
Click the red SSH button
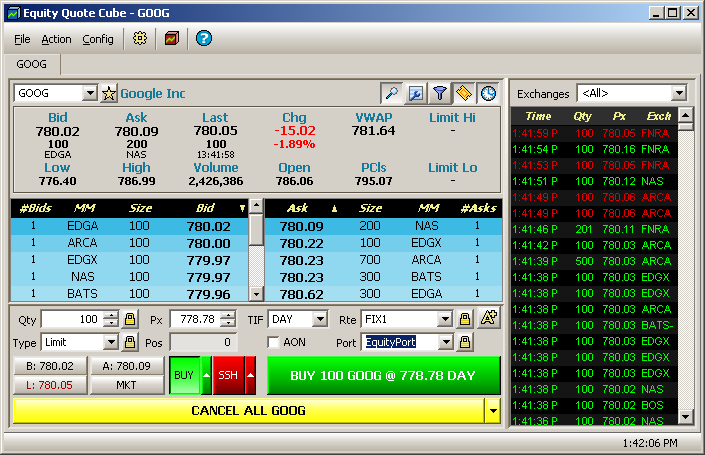tap(228, 375)
